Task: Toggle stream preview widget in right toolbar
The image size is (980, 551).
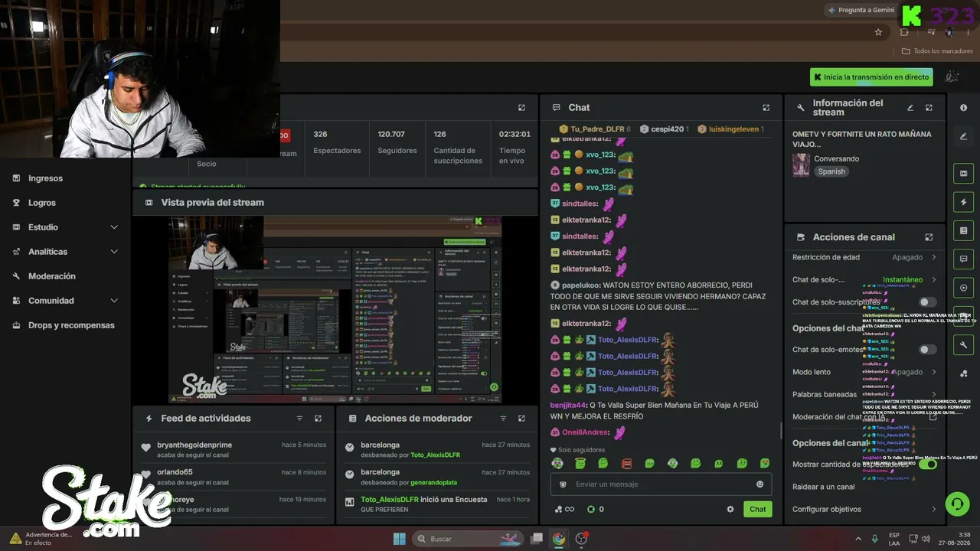Action: pos(963,174)
